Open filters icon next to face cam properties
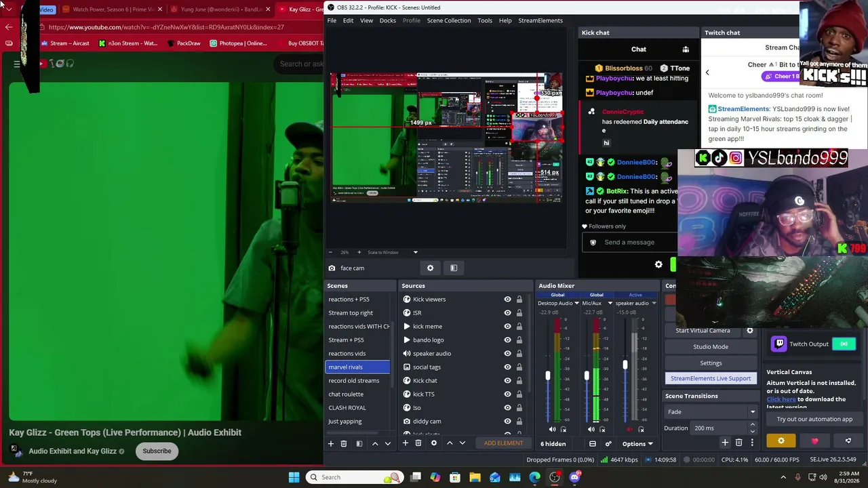 (x=454, y=268)
